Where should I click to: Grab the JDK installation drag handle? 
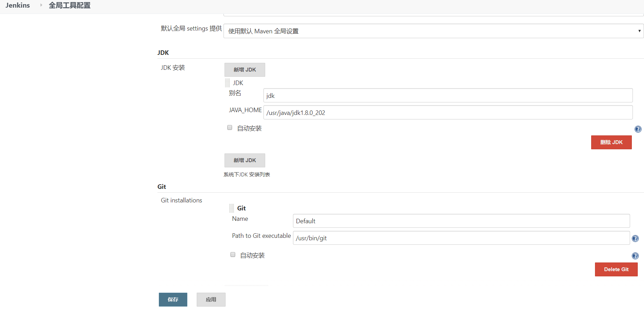(227, 83)
